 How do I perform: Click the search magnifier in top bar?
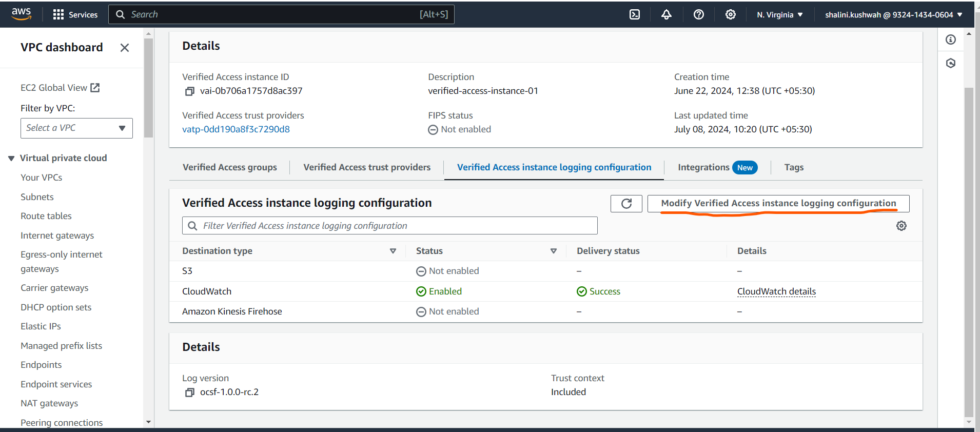121,14
